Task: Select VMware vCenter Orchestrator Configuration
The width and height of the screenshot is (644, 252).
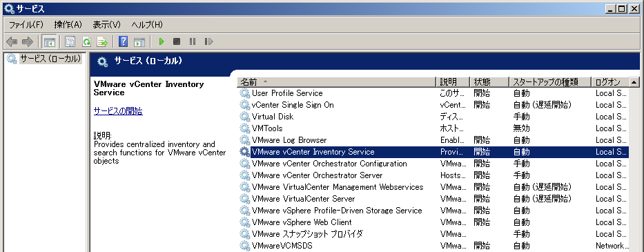Action: [433, 164]
